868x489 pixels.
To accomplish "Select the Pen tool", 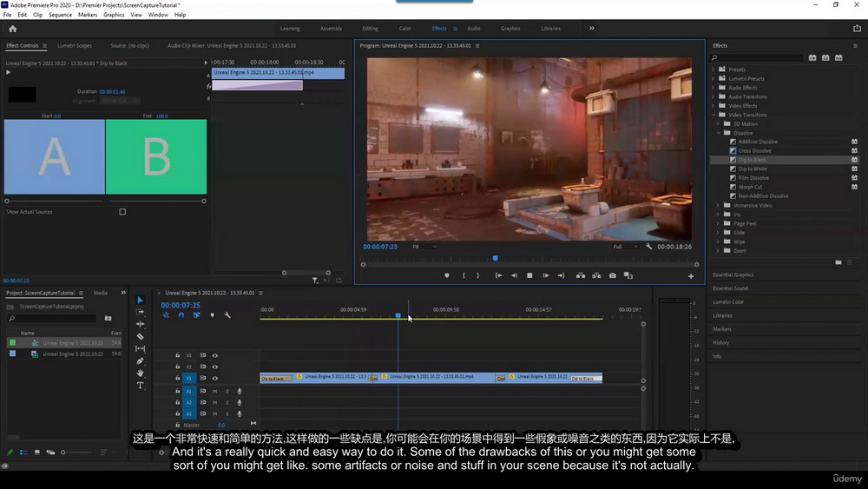I will (x=140, y=361).
